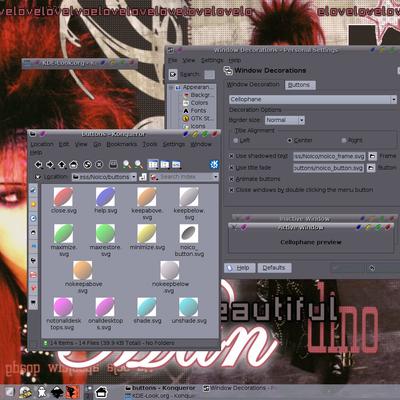Open the KDE-Look.org taskbar entry

[x=160, y=395]
